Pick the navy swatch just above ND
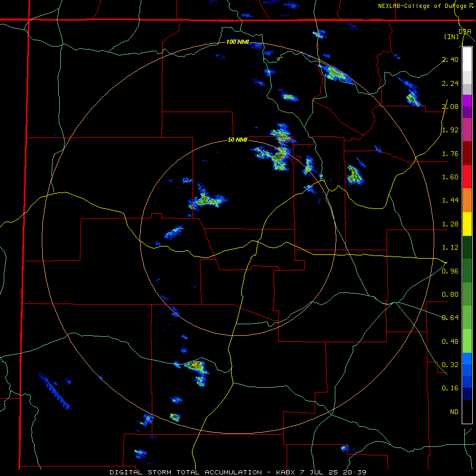This screenshot has width=476, height=476. tap(467, 393)
